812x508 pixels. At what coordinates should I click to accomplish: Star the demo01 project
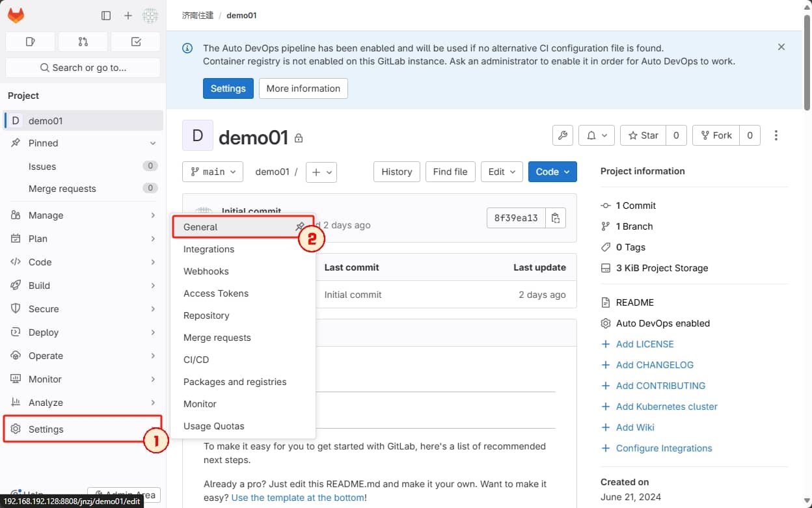[643, 135]
